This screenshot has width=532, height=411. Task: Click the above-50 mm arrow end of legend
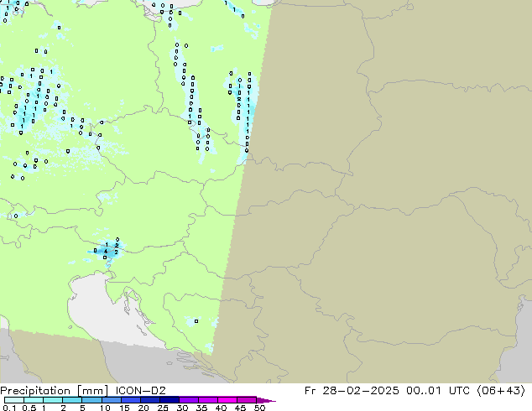click(x=265, y=400)
